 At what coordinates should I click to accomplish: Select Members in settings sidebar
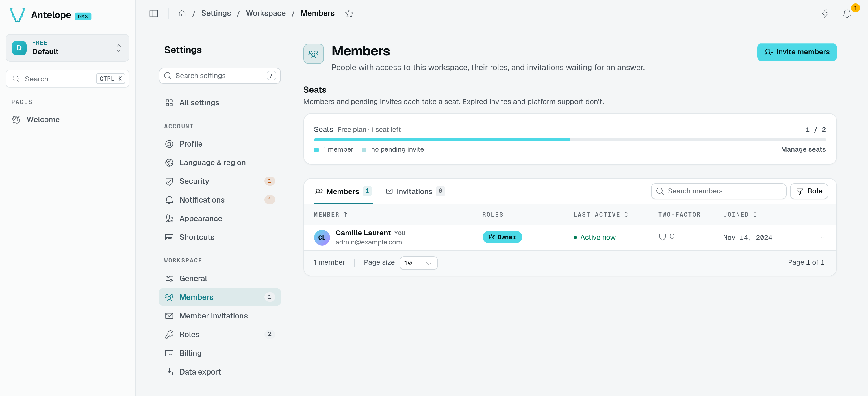tap(220, 297)
